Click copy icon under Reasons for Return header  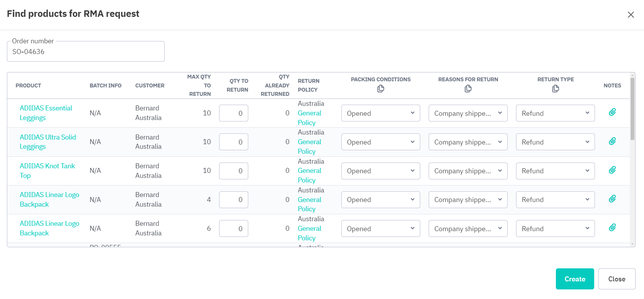[468, 89]
